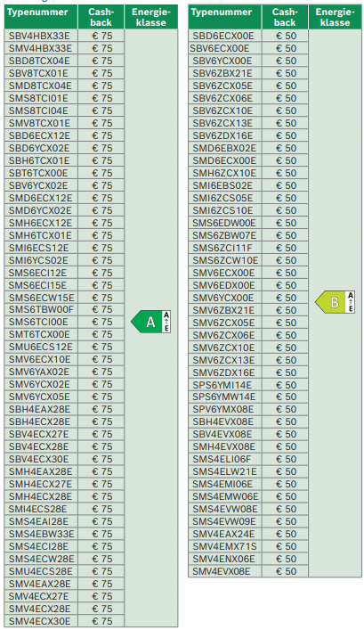
Task: Select type number SBD6ECX00E
Action: [223, 36]
